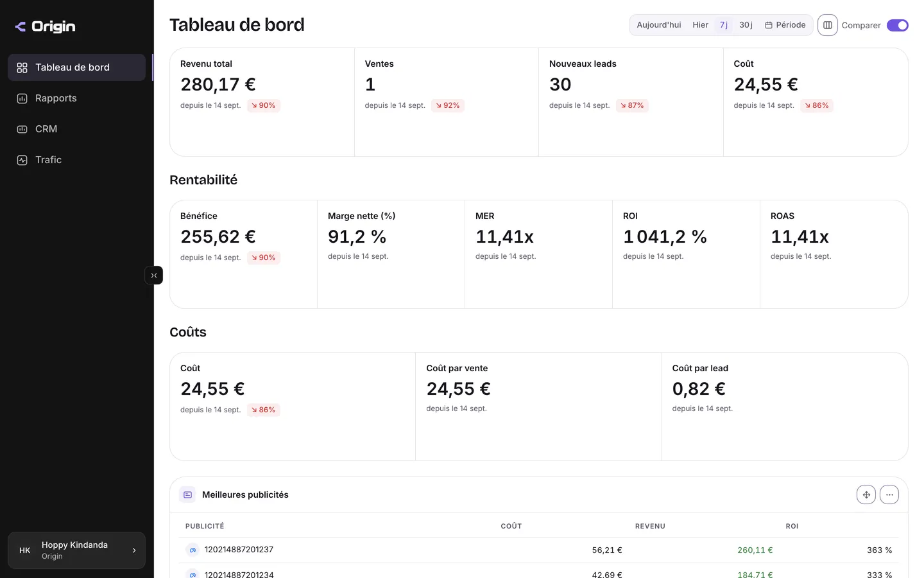The height and width of the screenshot is (578, 924).
Task: Click the Meilleures publicités panel icon
Action: (x=187, y=495)
